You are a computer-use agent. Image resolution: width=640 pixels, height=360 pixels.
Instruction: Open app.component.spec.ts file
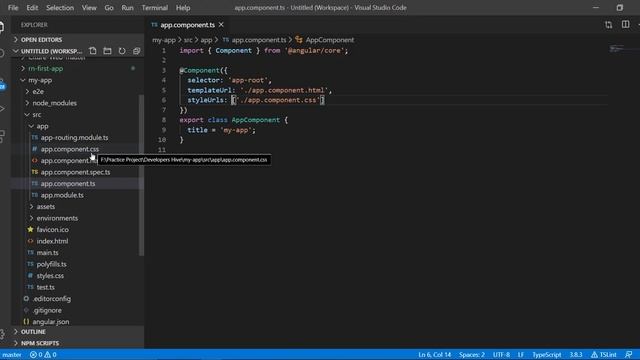pyautogui.click(x=75, y=172)
